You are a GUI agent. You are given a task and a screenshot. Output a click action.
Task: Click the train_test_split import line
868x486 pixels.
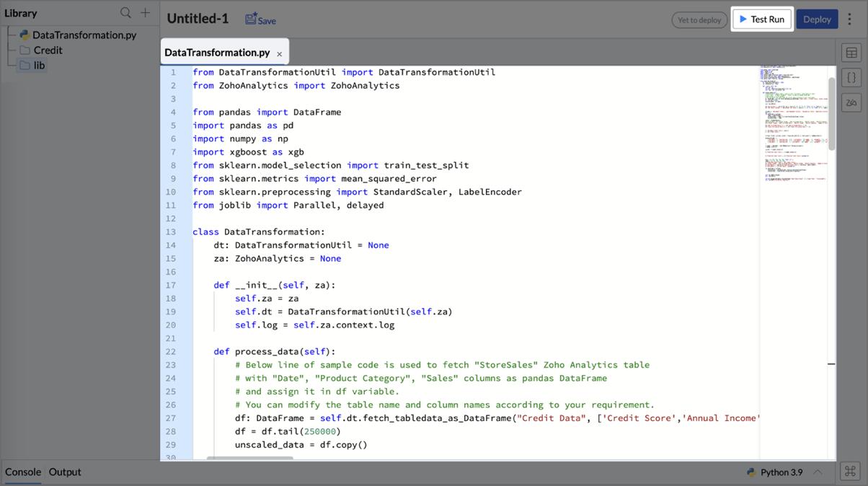[331, 165]
